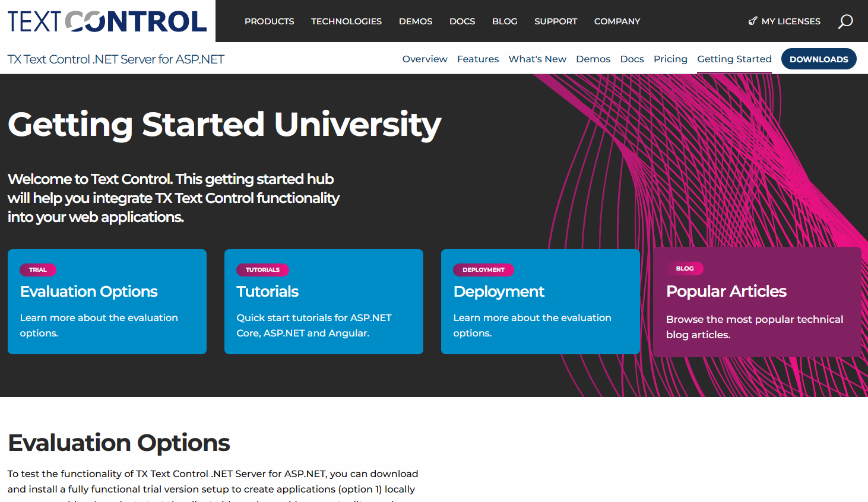Click the large 'Evaluation Options' section heading
The image size is (868, 502).
[x=119, y=443]
